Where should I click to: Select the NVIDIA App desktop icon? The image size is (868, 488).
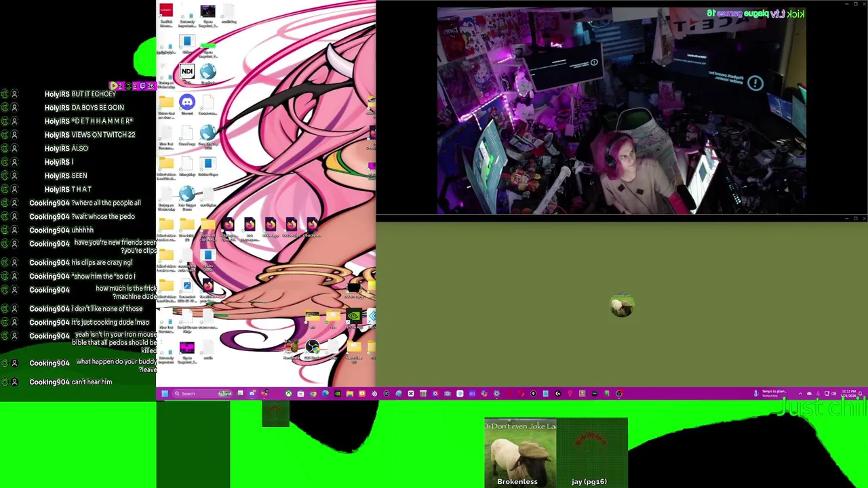pyautogui.click(x=354, y=318)
